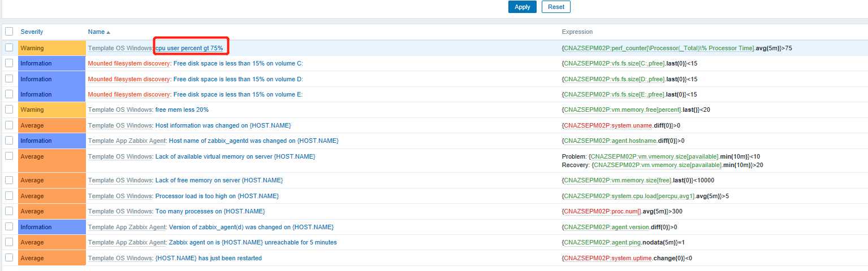Open Version of zabbix_agent(d) was changed trigger
The height and width of the screenshot is (271, 868).
pos(252,226)
